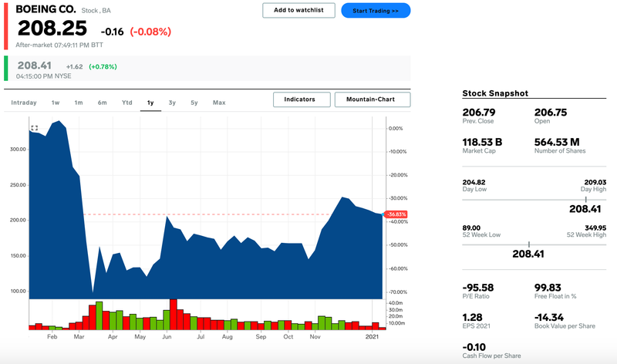Select the 1y time range tab

(x=150, y=103)
